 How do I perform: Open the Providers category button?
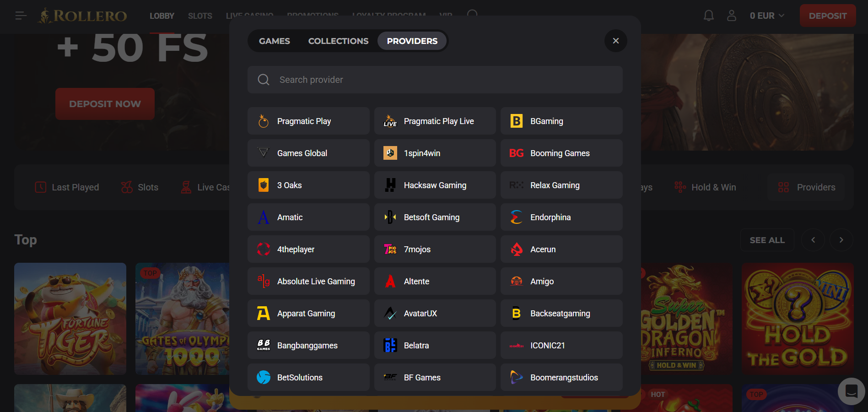point(807,187)
